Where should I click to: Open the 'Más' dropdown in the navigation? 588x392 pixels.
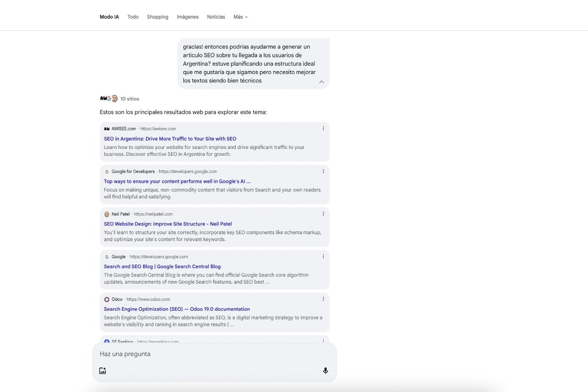[x=240, y=17]
